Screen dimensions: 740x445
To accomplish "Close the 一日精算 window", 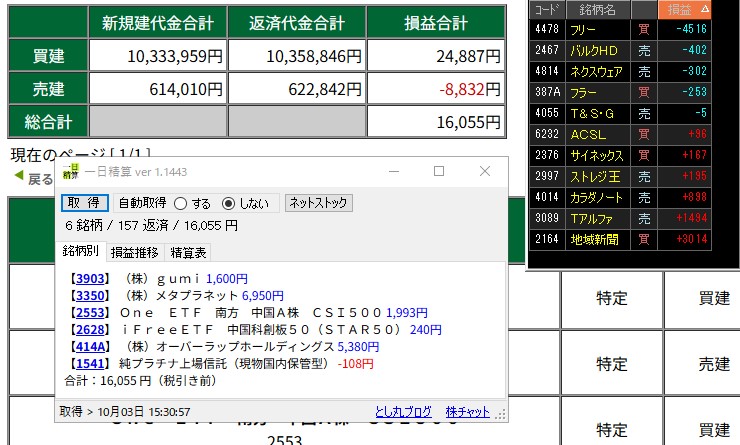I will (484, 171).
